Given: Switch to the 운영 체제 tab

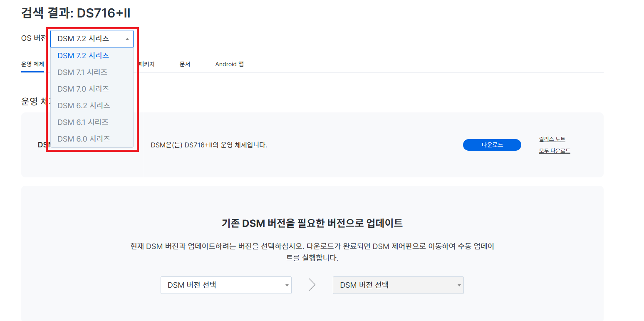Looking at the screenshot, I should pos(32,64).
